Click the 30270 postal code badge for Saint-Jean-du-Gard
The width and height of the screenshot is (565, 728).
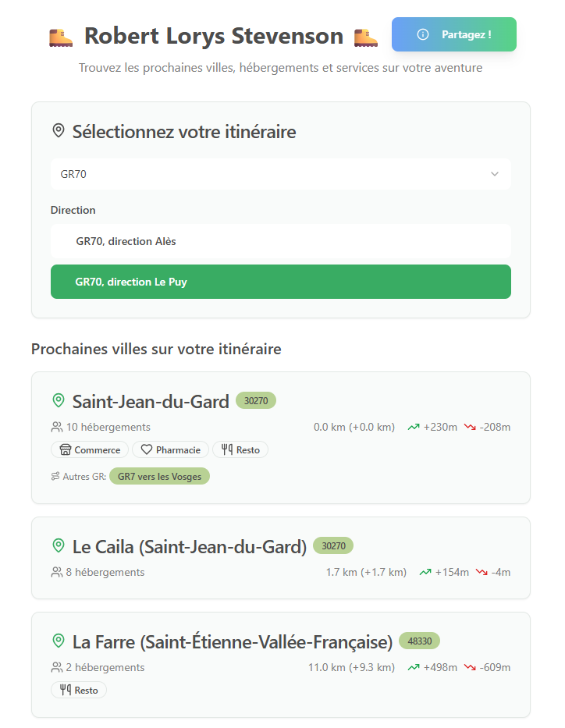coord(256,401)
